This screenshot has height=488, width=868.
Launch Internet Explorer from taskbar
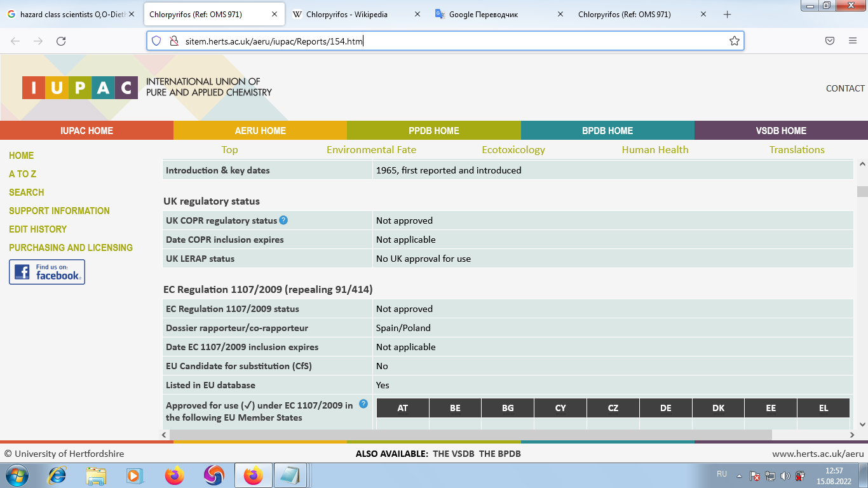tap(57, 475)
